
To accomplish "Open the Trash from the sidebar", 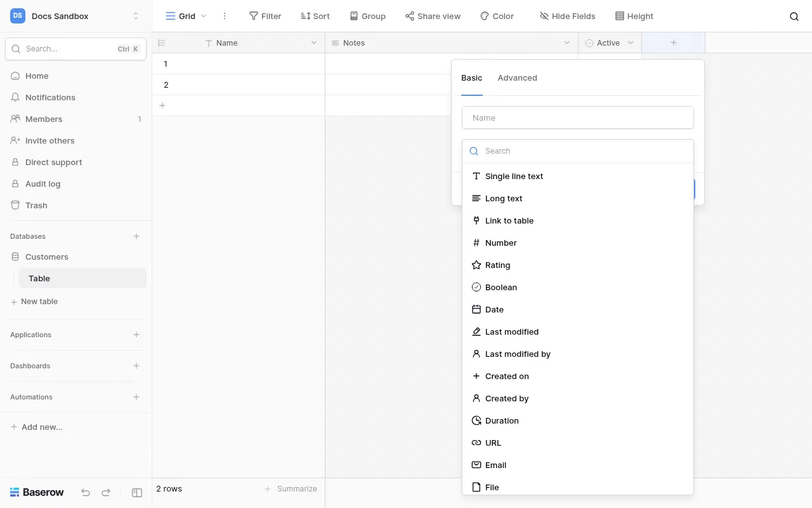I will click(75, 205).
